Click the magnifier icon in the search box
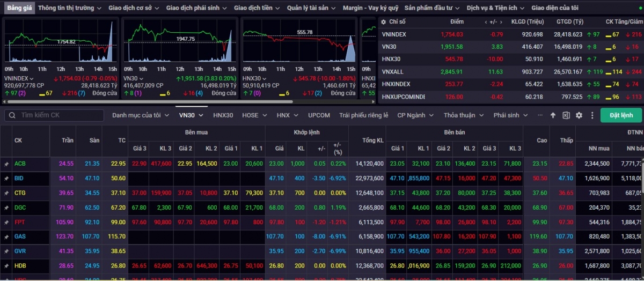This screenshot has width=644, height=281. point(11,115)
